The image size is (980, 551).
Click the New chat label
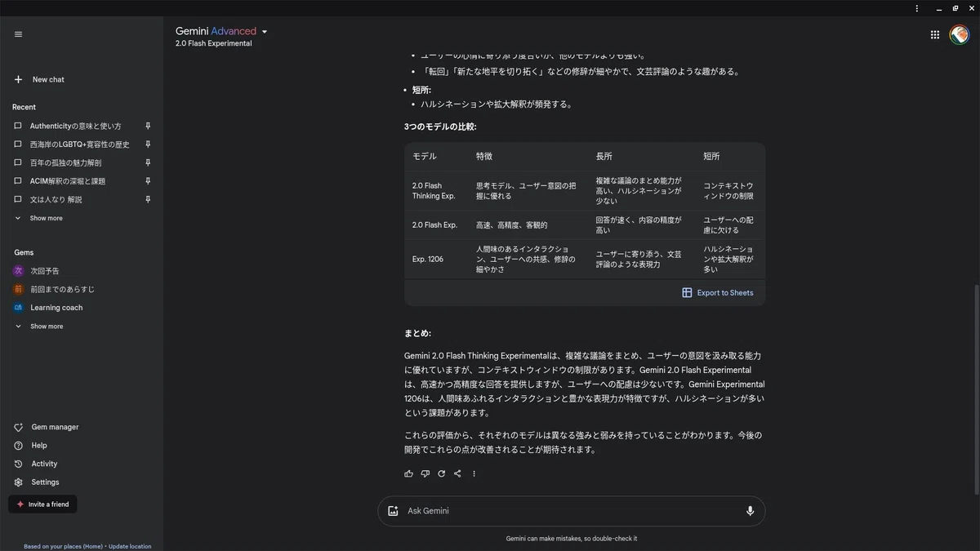pyautogui.click(x=48, y=79)
